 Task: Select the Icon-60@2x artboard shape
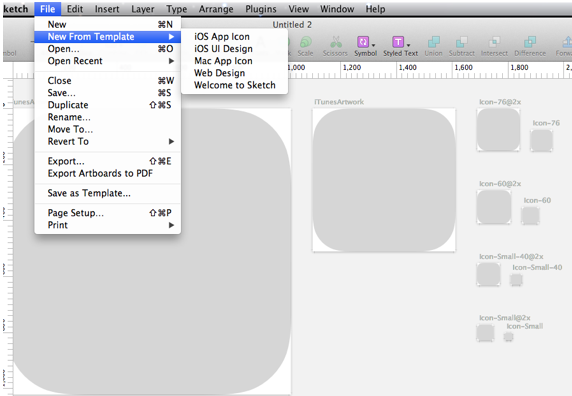[x=494, y=207]
